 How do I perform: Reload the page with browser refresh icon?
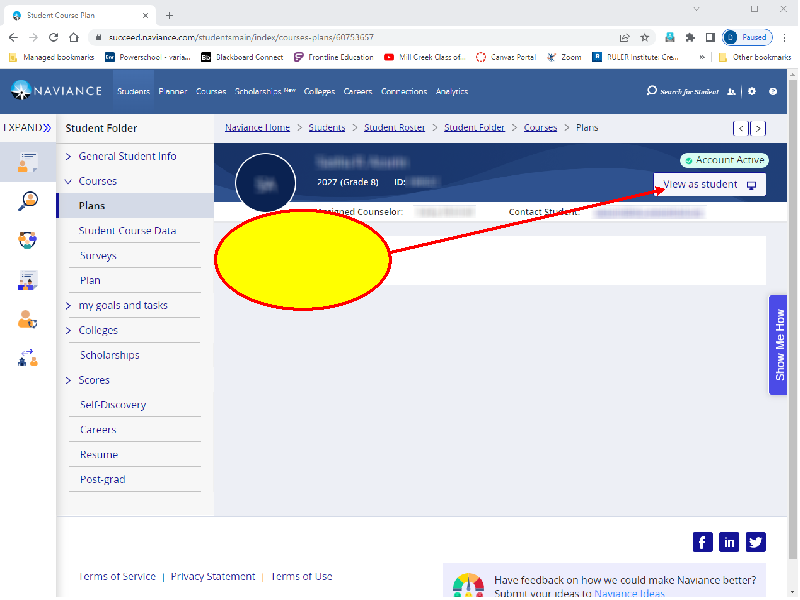53,37
